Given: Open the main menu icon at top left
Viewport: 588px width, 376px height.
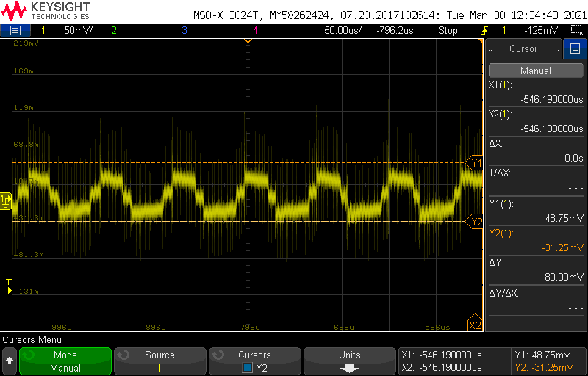Looking at the screenshot, I should [x=15, y=30].
